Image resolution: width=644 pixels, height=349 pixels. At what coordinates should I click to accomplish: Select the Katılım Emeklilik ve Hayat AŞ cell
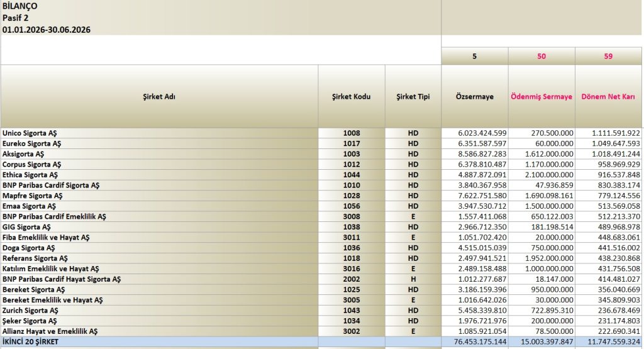pos(159,269)
